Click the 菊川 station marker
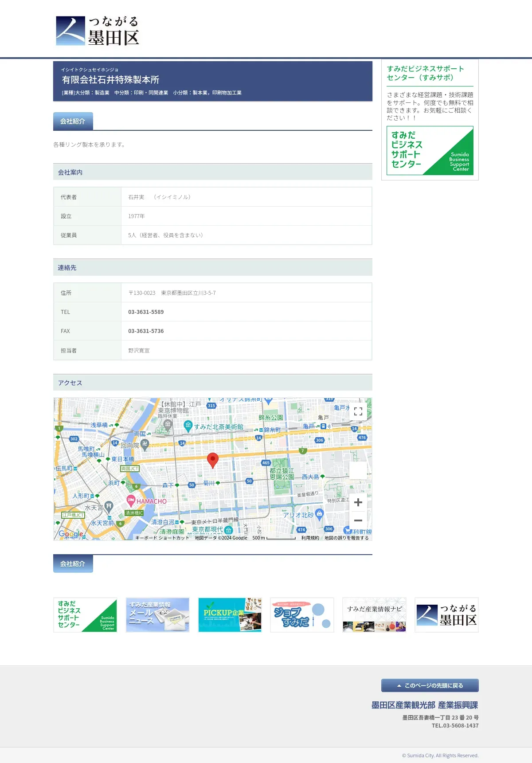The height and width of the screenshot is (763, 532). 218,483
